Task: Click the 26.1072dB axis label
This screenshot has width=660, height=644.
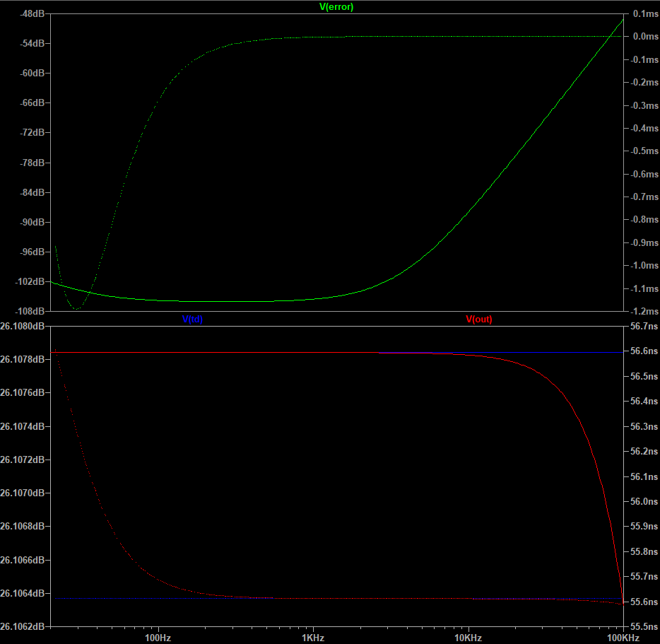Action: (x=23, y=459)
